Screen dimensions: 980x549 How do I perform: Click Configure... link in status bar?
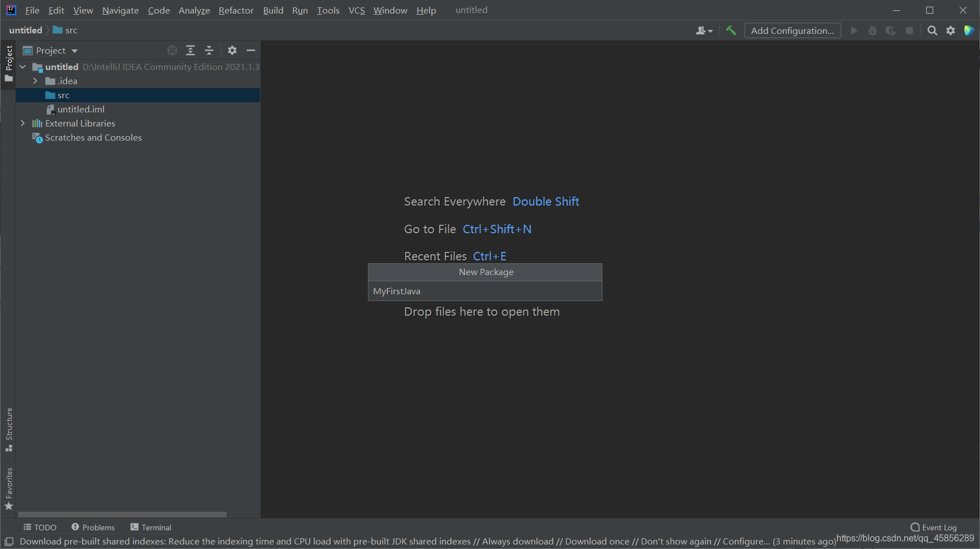click(x=746, y=541)
